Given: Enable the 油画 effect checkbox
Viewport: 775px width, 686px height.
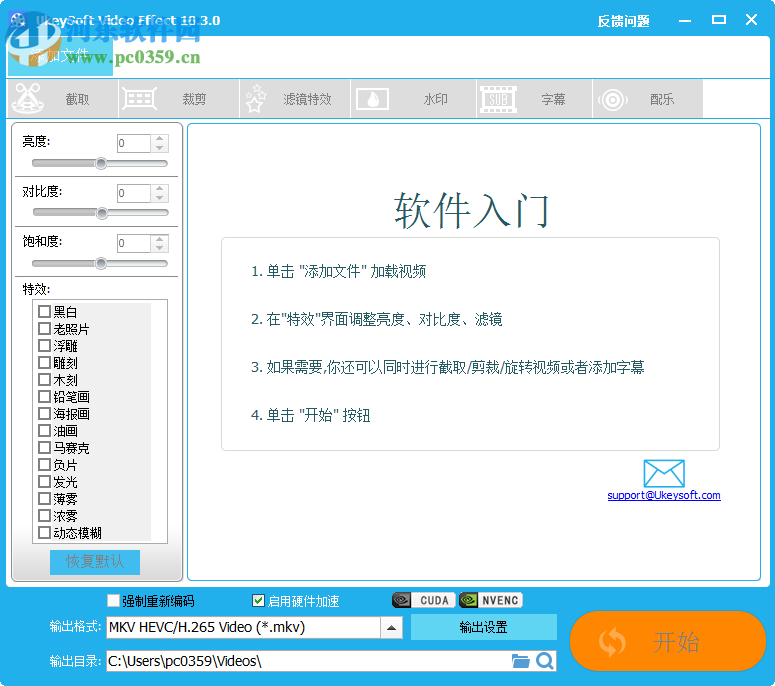Looking at the screenshot, I should tap(44, 430).
